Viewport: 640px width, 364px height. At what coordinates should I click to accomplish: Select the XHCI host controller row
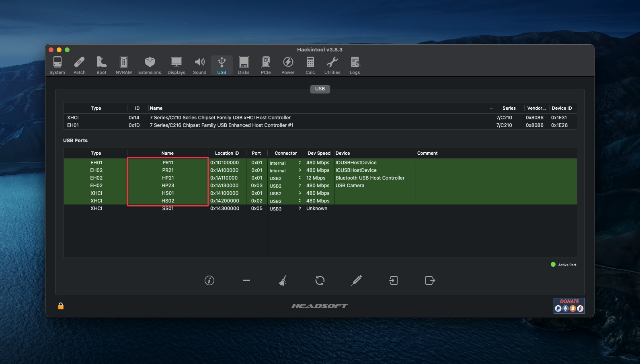coord(320,118)
